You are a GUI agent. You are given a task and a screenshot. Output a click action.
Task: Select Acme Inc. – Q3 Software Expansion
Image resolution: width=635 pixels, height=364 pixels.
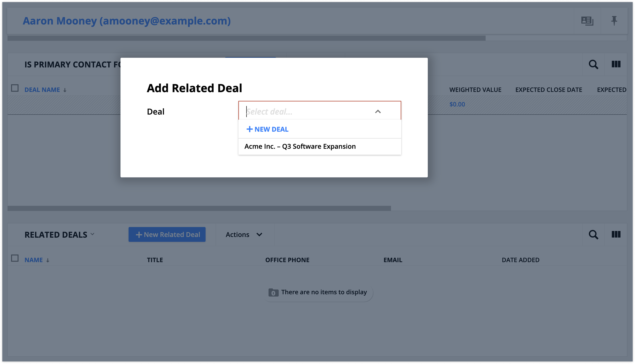(x=320, y=147)
